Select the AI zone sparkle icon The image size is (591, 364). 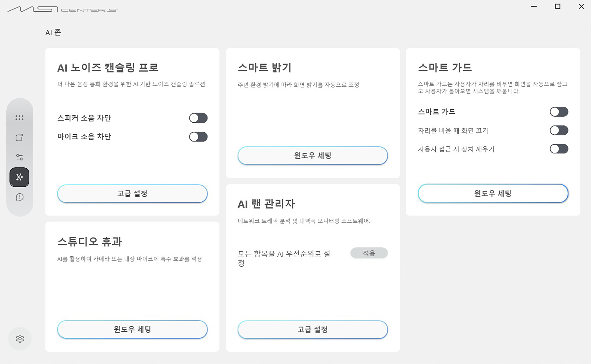point(20,177)
